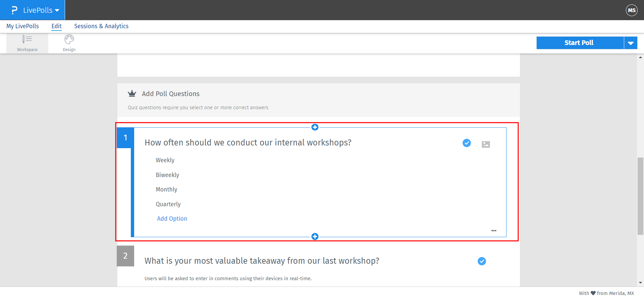Edit the question 1 title text
Screen dimensions: 644x300
(x=248, y=143)
